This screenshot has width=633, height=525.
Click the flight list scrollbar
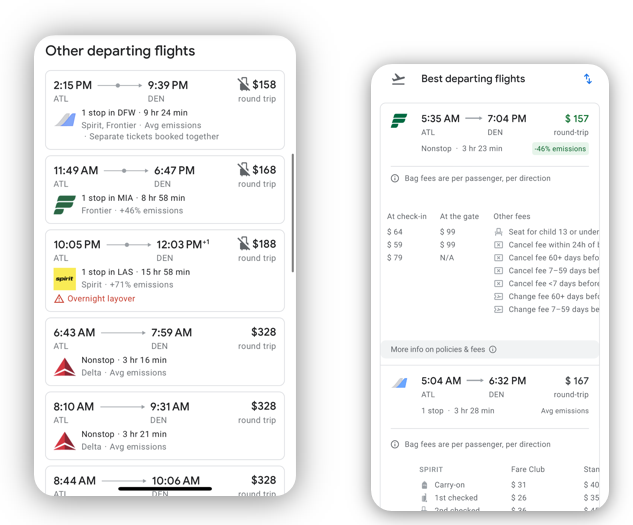pos(293,213)
